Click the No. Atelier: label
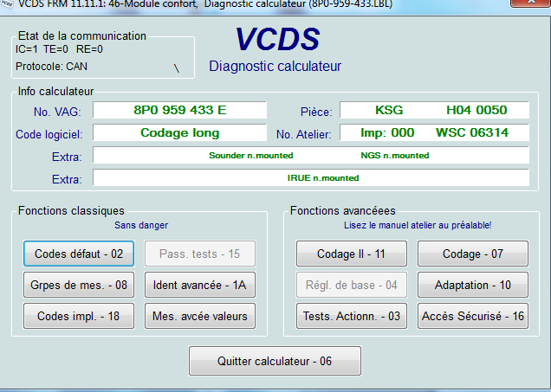The width and height of the screenshot is (551, 392). point(304,134)
